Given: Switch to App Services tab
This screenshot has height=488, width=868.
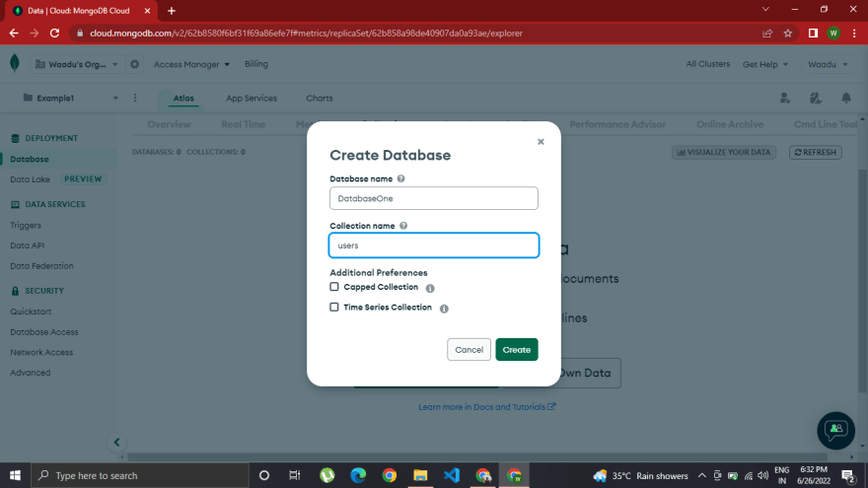Looking at the screenshot, I should click(252, 98).
